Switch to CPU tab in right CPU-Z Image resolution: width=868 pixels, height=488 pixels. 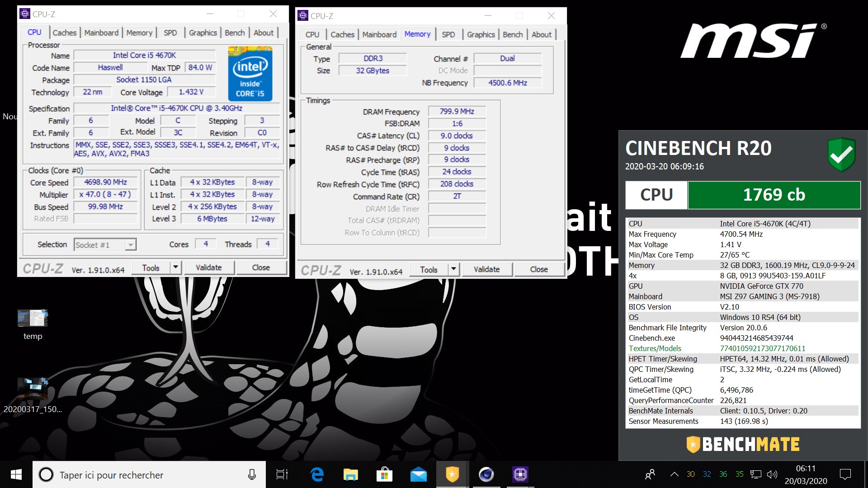312,34
